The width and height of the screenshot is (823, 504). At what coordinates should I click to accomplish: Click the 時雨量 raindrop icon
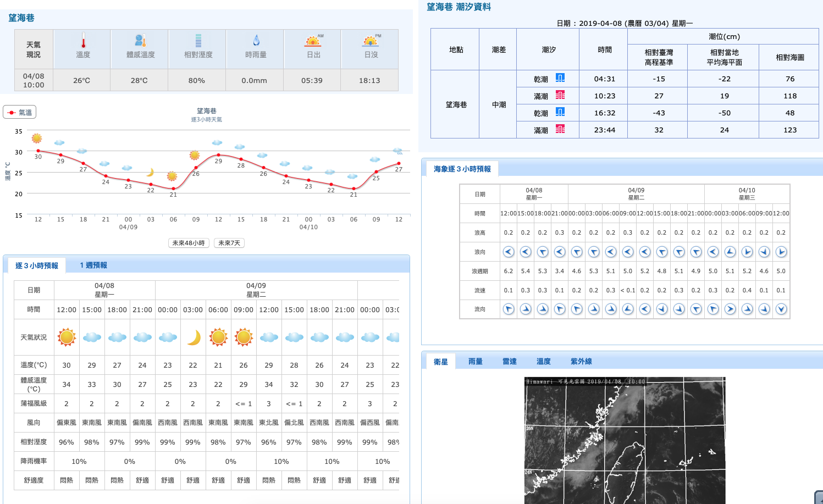tap(256, 40)
